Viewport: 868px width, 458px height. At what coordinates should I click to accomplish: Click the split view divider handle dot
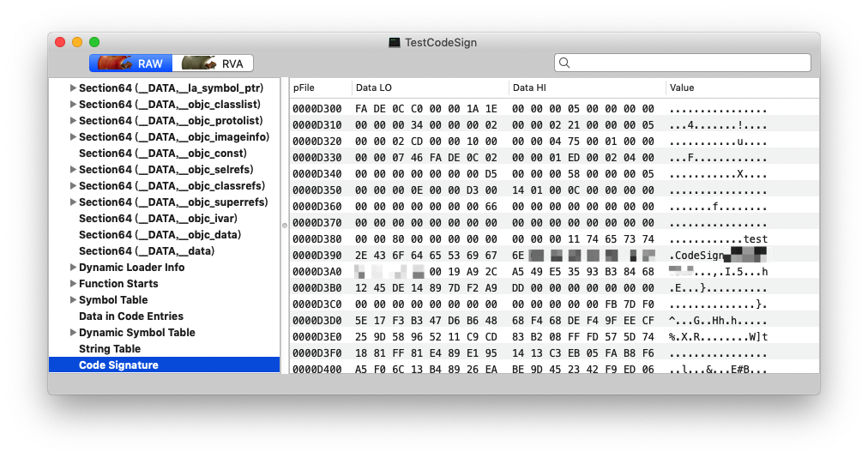tap(285, 226)
